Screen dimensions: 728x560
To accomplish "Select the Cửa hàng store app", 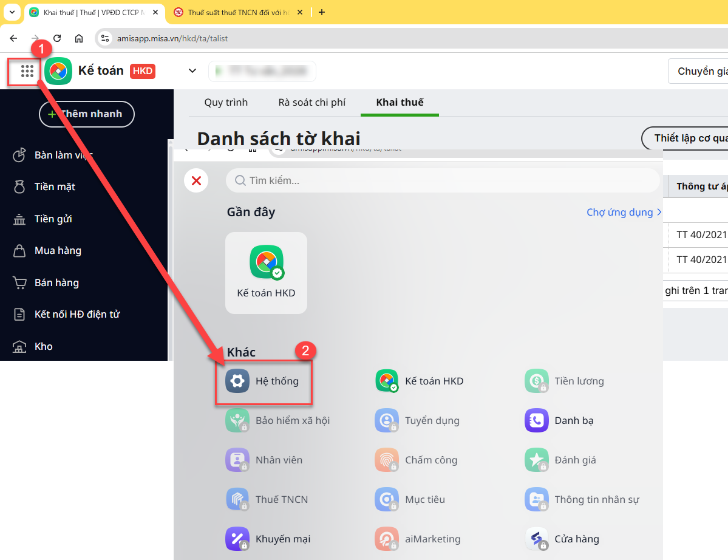I will [x=562, y=539].
